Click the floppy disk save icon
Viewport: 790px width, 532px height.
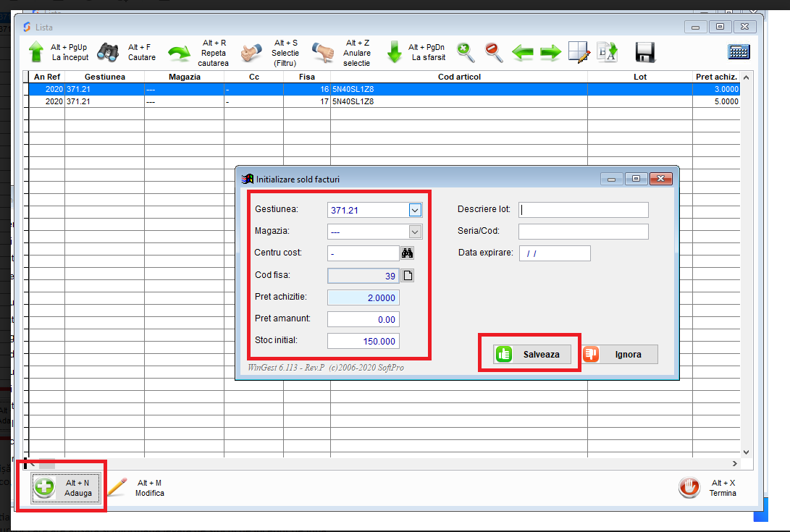tap(644, 52)
